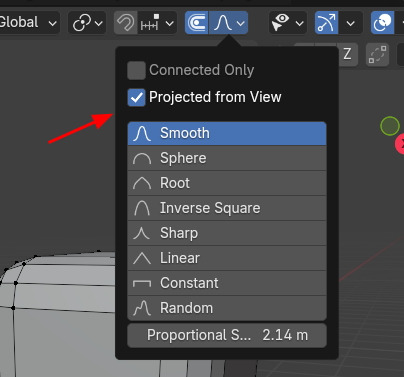Screen dimensions: 404x377
Task: Click the red X axis gizmo circle
Action: point(400,144)
